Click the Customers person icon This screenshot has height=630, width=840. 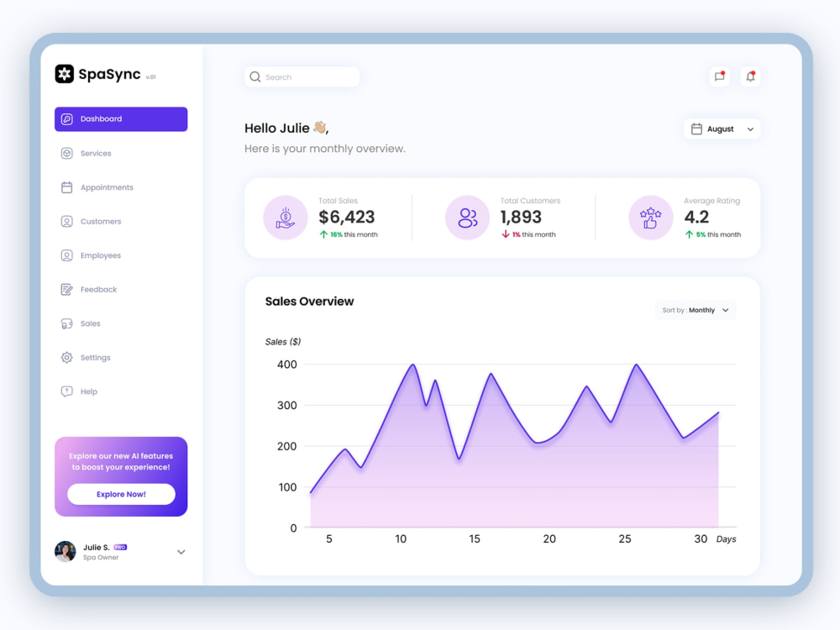67,221
